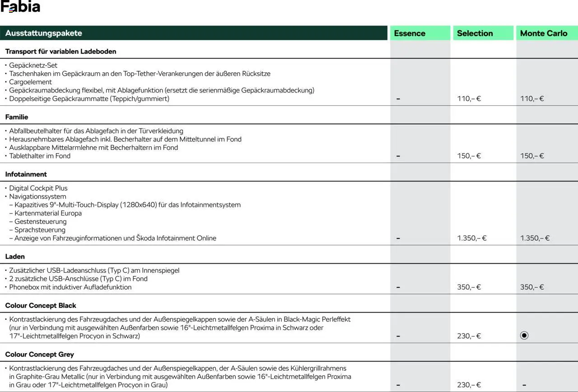Click the 350 € price under Monte Carlo
Screen dimensions: 578x392
(532, 287)
